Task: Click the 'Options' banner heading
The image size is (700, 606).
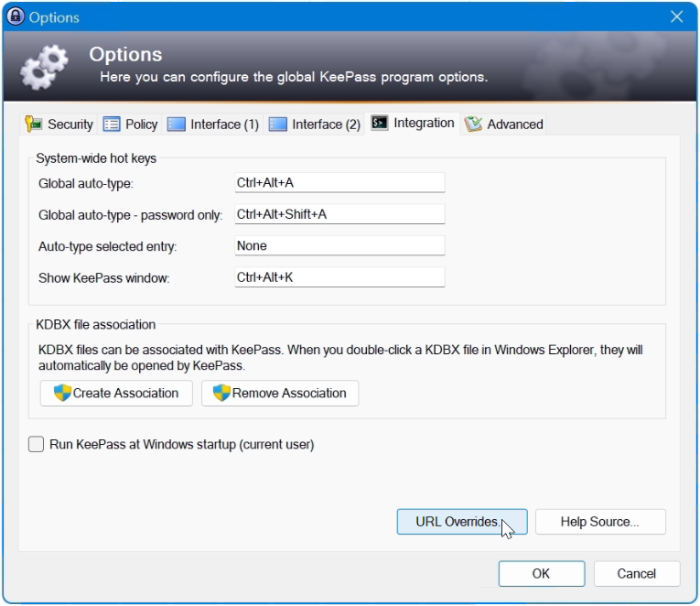Action: (125, 55)
